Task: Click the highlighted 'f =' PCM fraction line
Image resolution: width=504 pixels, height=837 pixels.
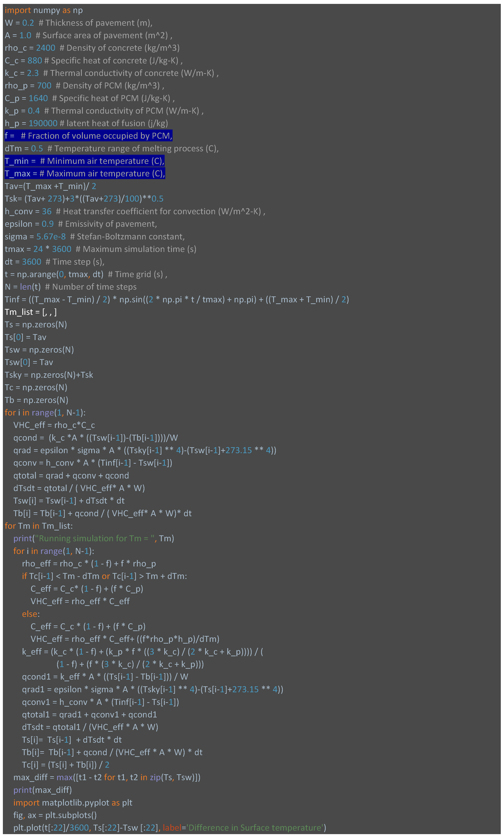Action: pyautogui.click(x=88, y=136)
